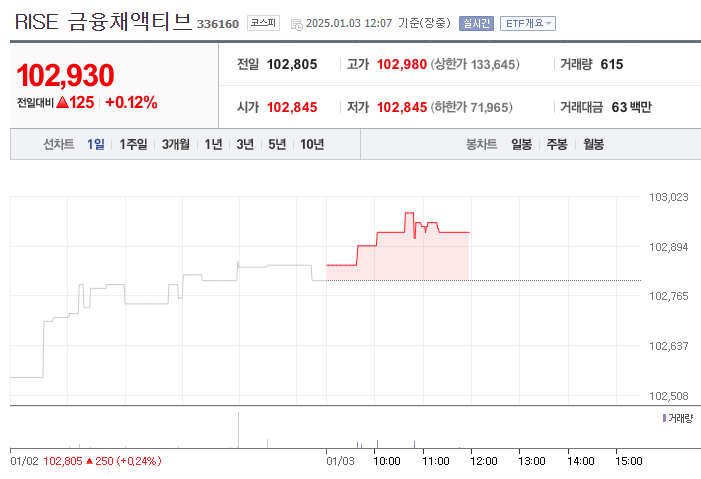Click the RISE 금융채액티브 title

tap(103, 22)
